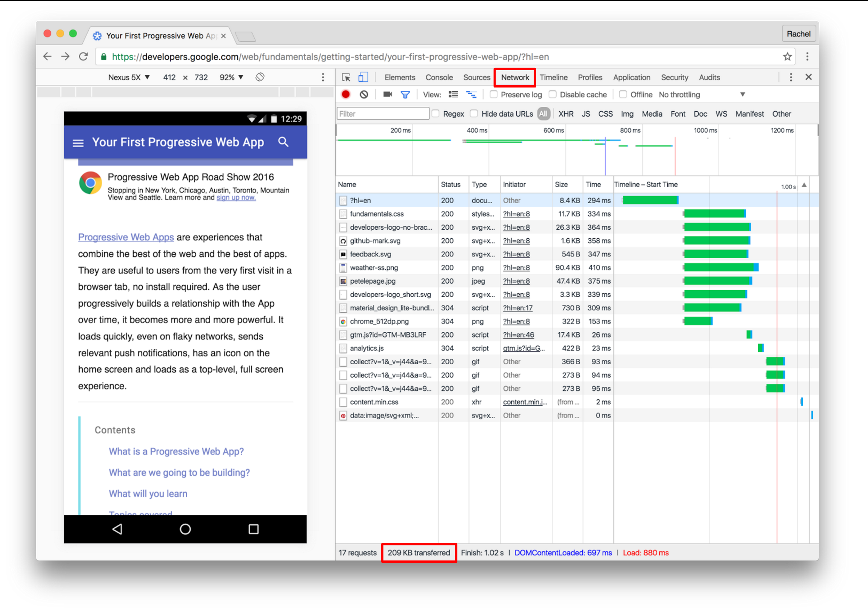Open device toolbar more options menu
Viewport: 868px width, 611px height.
(x=322, y=77)
